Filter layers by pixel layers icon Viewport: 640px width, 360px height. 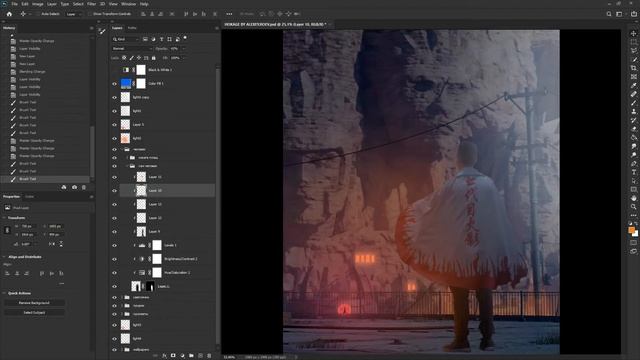[145, 39]
